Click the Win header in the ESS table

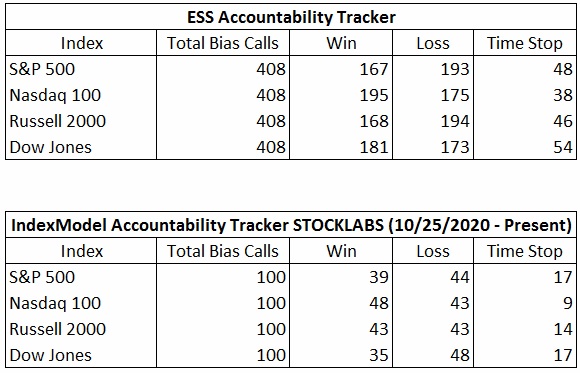point(341,43)
